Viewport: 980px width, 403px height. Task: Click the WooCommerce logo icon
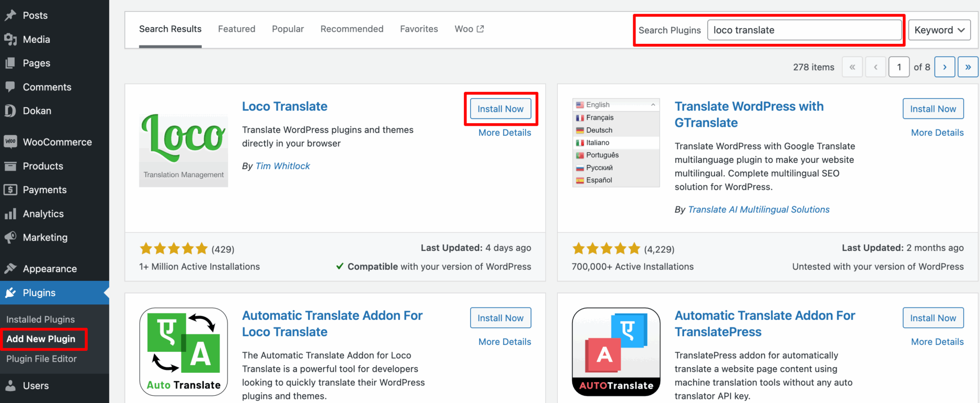pos(10,142)
